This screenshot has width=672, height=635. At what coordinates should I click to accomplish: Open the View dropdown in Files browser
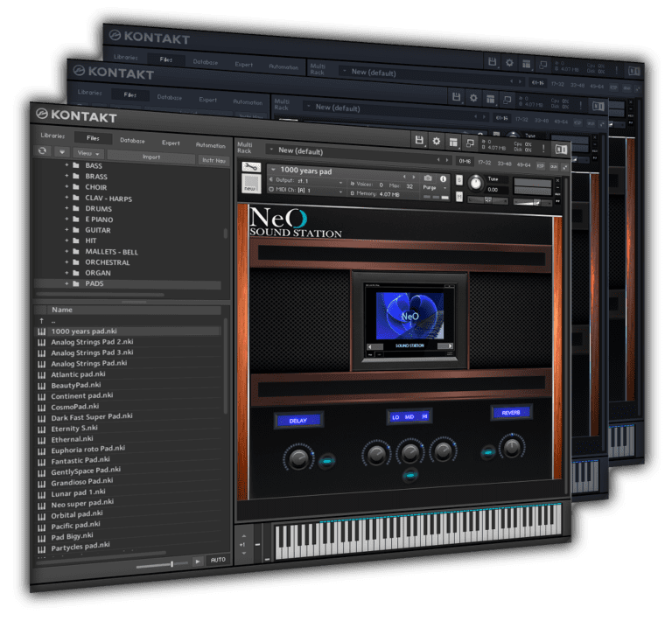pyautogui.click(x=88, y=153)
